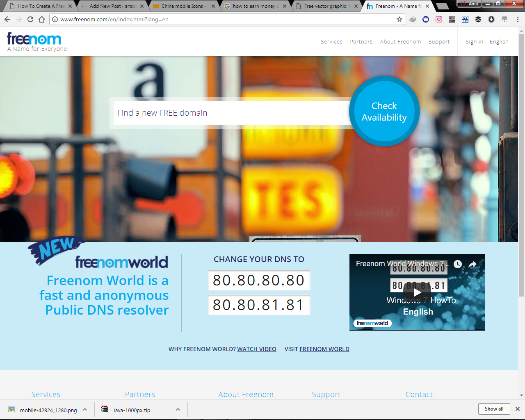This screenshot has width=525, height=420.
Task: Close the 'How To Create A Free' tab
Action: [x=70, y=6]
